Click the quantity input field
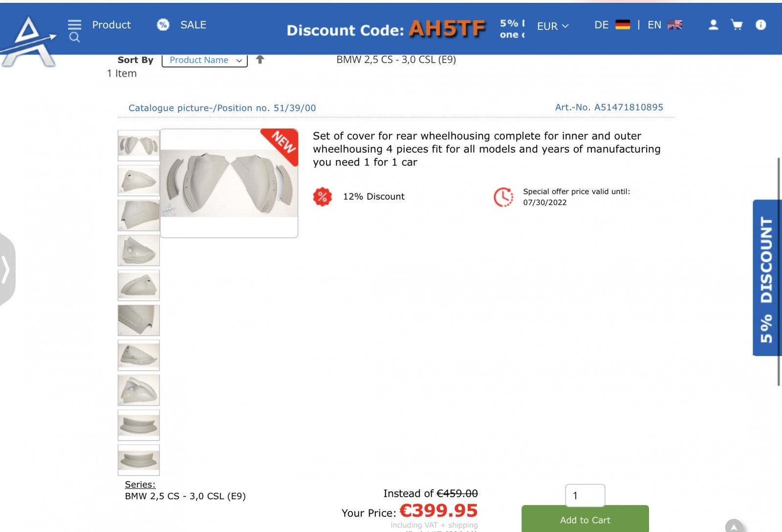 pos(585,495)
